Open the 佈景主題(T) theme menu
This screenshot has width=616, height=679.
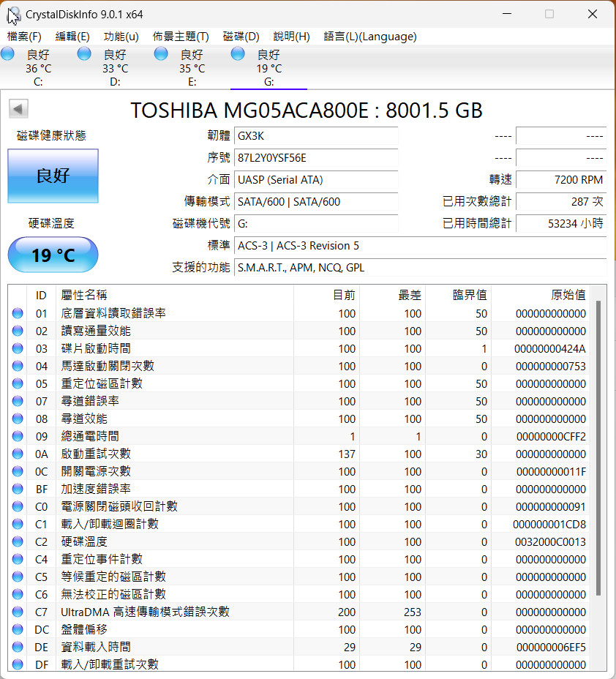point(181,36)
